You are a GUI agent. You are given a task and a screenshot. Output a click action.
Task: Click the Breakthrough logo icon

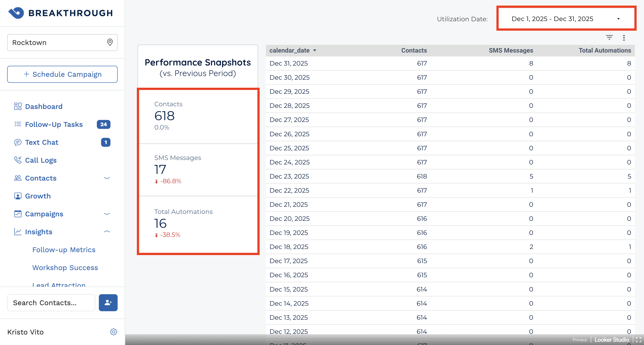16,13
